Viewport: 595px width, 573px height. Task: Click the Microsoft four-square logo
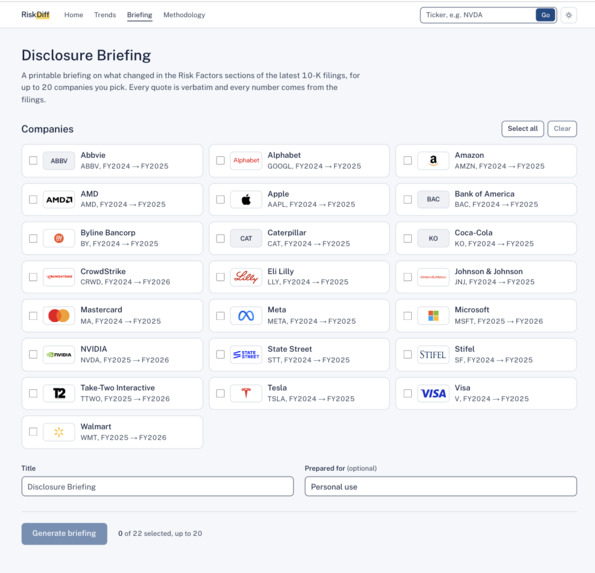(433, 316)
